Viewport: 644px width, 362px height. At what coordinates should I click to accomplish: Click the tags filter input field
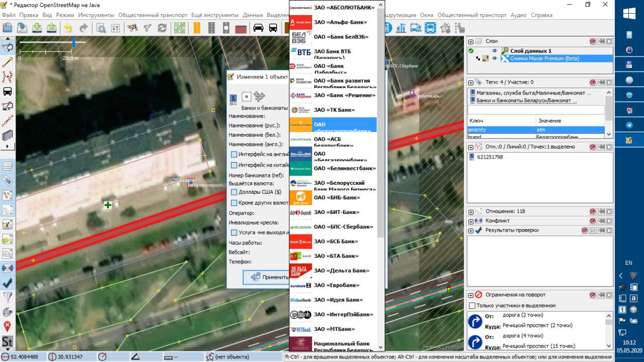coord(536,110)
